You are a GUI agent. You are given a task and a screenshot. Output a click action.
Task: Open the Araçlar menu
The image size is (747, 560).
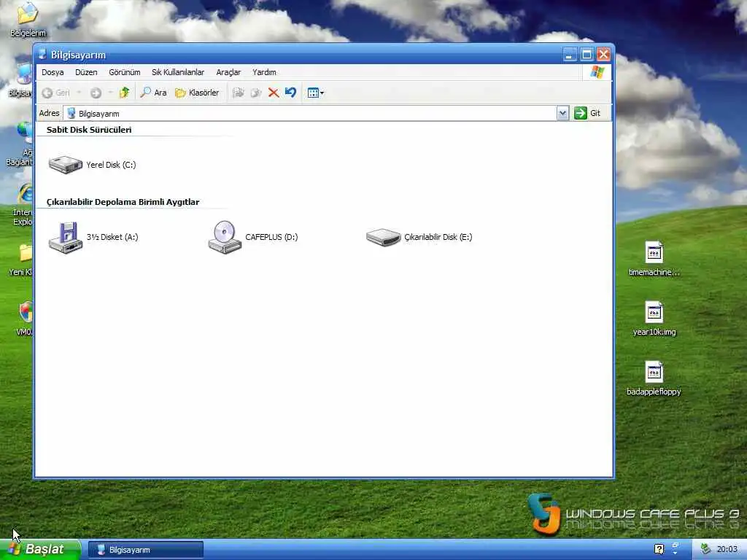[228, 72]
